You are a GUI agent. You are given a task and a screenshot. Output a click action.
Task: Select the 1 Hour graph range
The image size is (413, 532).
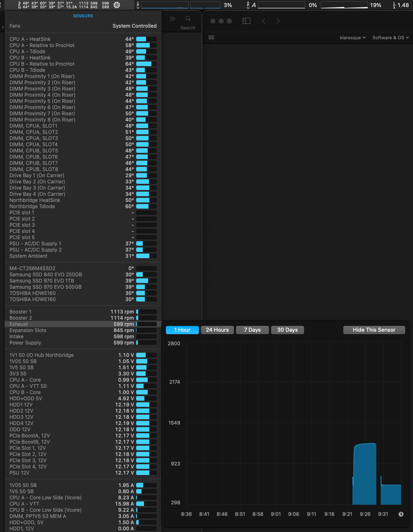(182, 330)
